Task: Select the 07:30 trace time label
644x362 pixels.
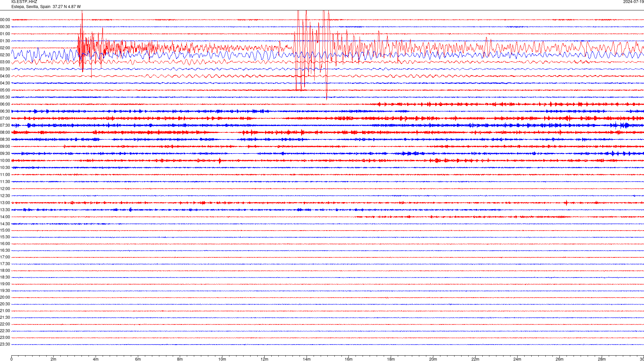Action: click(5, 125)
